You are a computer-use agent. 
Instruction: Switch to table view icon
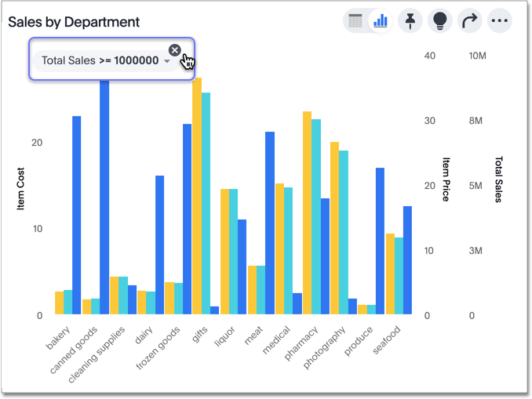[355, 21]
